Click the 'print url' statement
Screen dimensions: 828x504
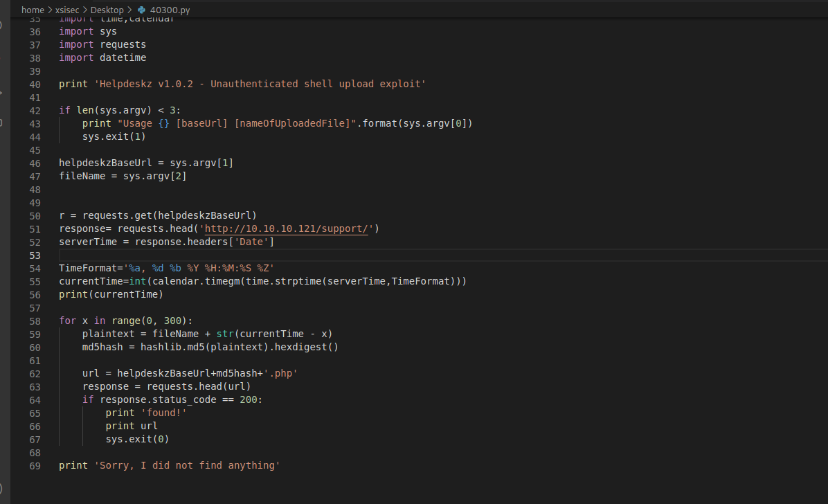[x=132, y=426]
